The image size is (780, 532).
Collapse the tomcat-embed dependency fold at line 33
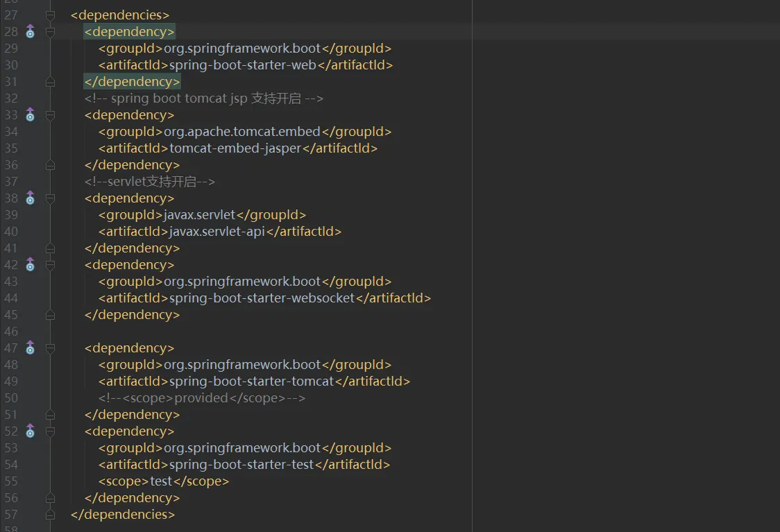coord(50,115)
